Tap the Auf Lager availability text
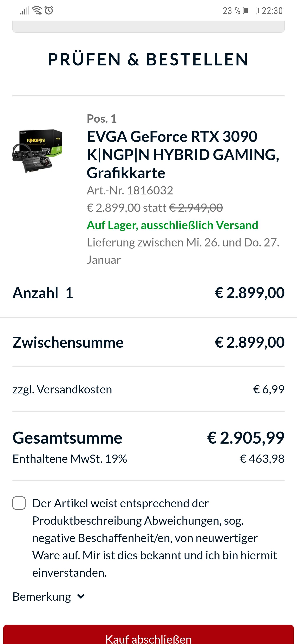This screenshot has width=297, height=644. tap(172, 225)
